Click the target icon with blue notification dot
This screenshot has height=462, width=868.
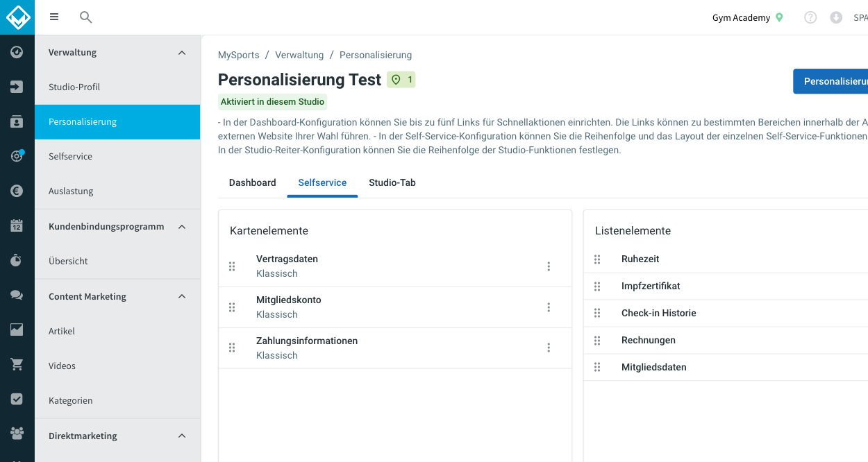(x=17, y=156)
